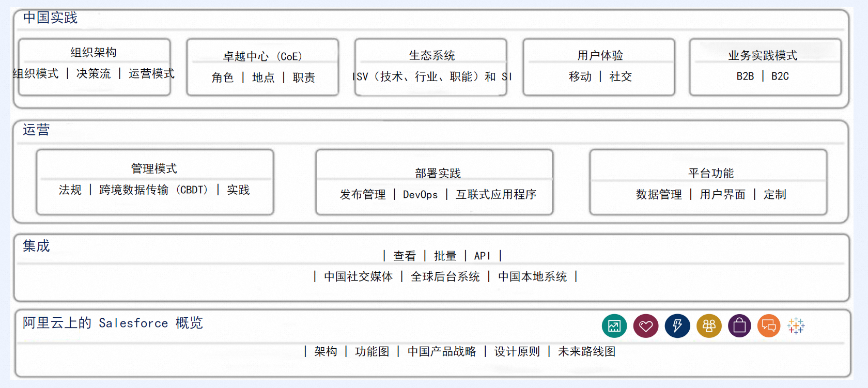Click the orange chat bubbles icon

[x=769, y=326]
